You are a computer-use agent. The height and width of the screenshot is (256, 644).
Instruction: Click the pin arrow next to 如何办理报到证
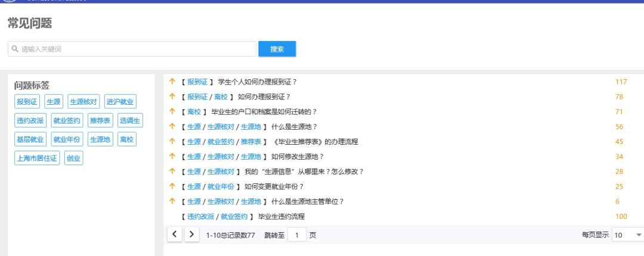pyautogui.click(x=172, y=96)
